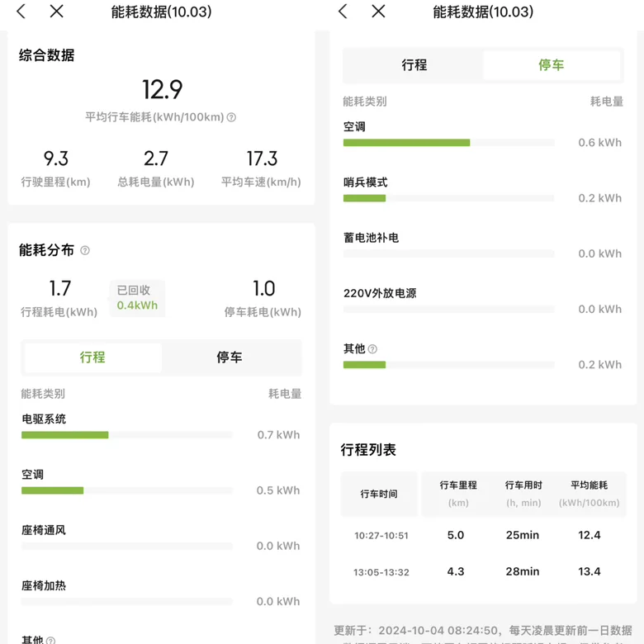Select the 行程 tab under 能耗分布

tap(92, 358)
